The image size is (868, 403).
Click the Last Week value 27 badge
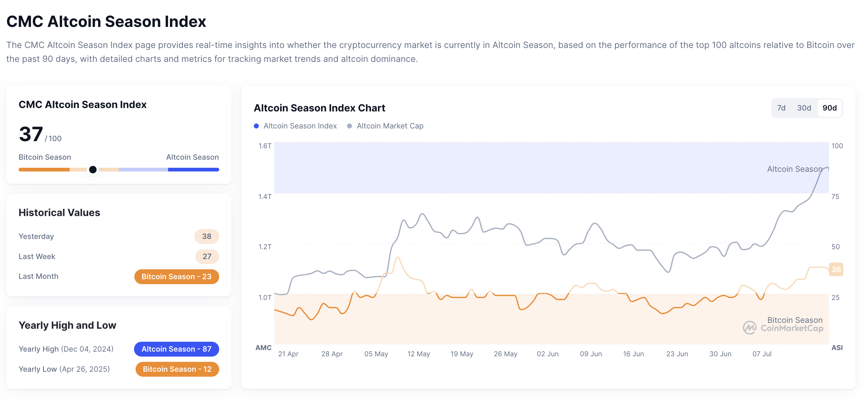click(x=206, y=256)
